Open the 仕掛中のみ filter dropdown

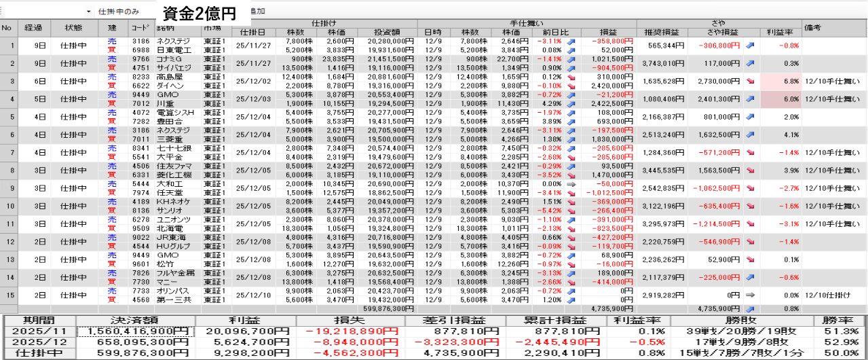89,12
